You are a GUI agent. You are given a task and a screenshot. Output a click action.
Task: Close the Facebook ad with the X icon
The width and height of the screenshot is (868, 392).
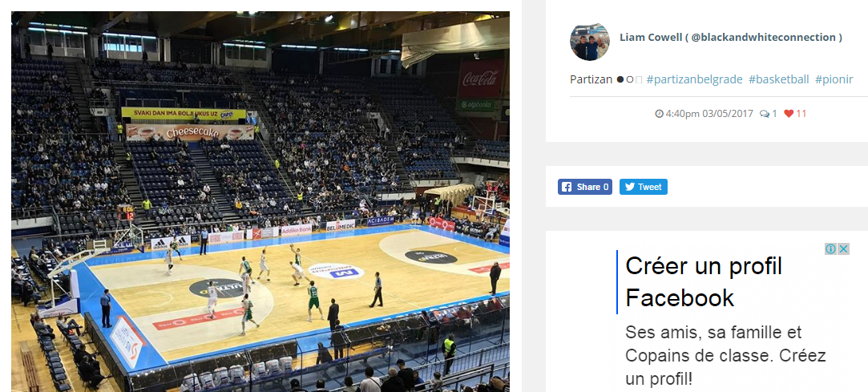(x=843, y=249)
